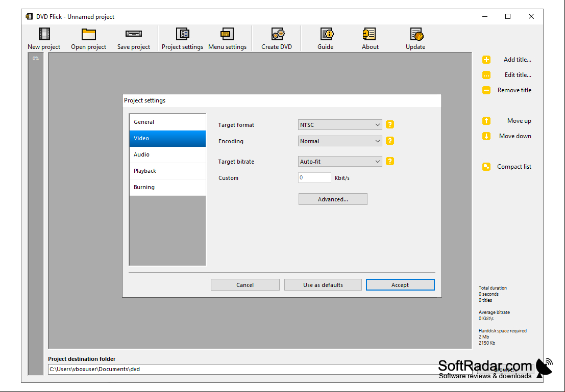Select the General settings tab
This screenshot has height=392, width=565.
(x=167, y=122)
